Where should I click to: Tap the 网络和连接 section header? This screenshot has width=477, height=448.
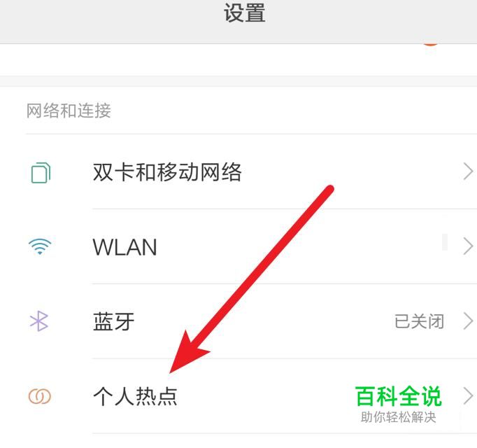pyautogui.click(x=69, y=110)
